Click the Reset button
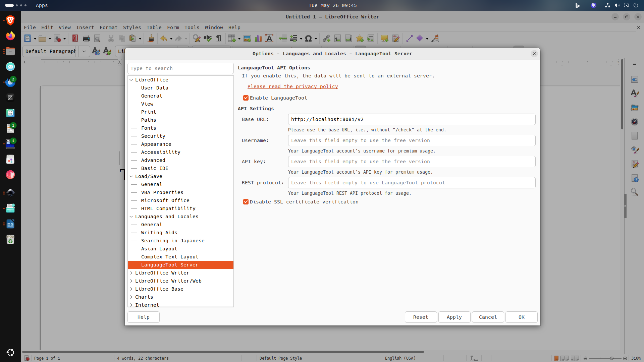644x362 pixels. (x=421, y=317)
